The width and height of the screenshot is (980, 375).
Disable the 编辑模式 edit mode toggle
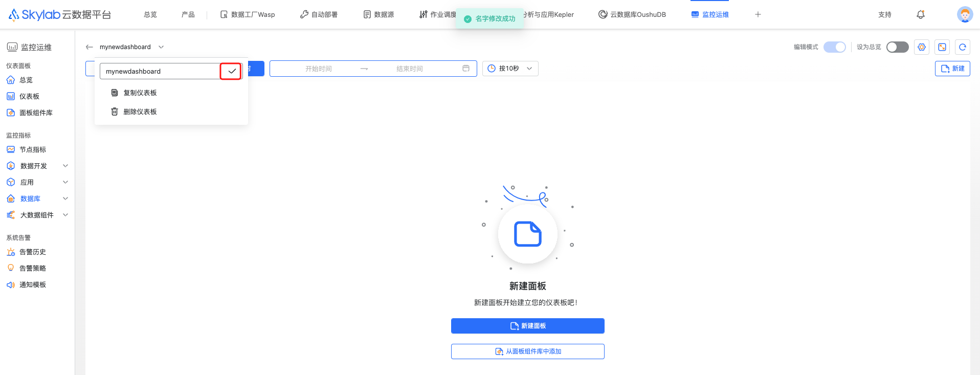834,47
